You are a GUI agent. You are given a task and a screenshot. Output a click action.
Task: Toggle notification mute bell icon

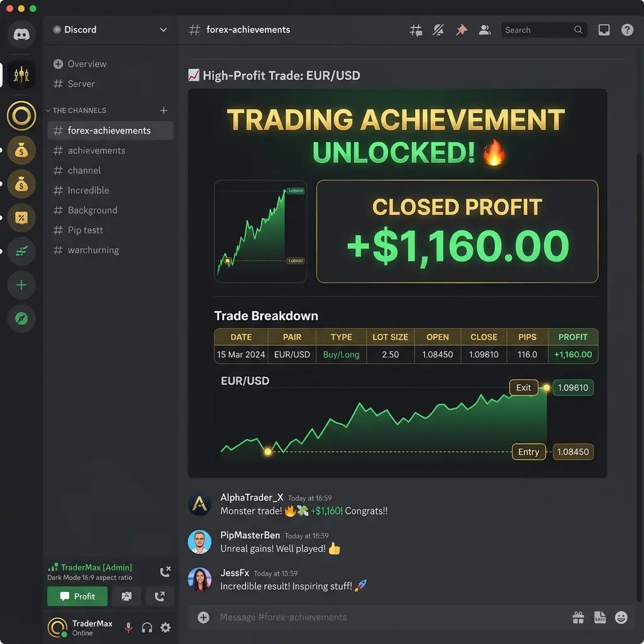point(438,30)
